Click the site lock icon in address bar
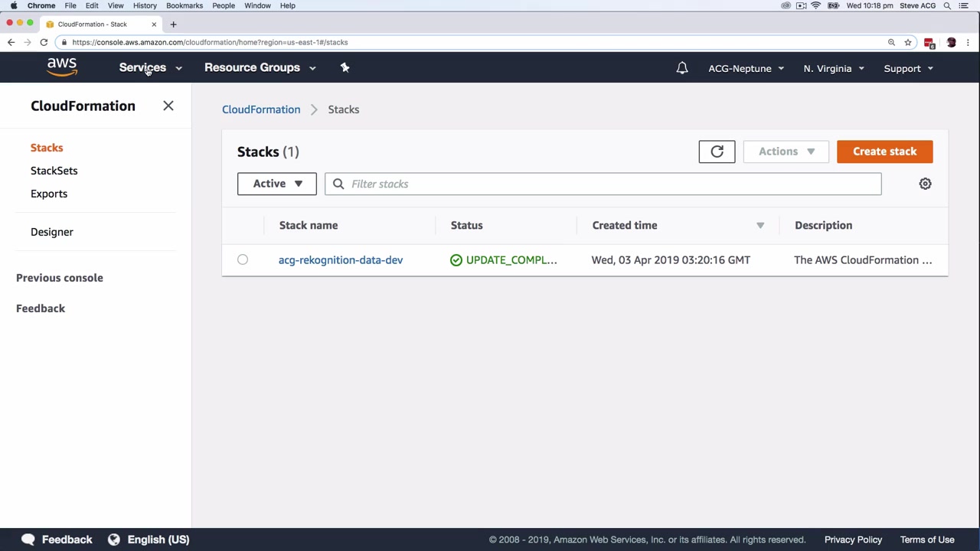The image size is (980, 551). tap(64, 42)
